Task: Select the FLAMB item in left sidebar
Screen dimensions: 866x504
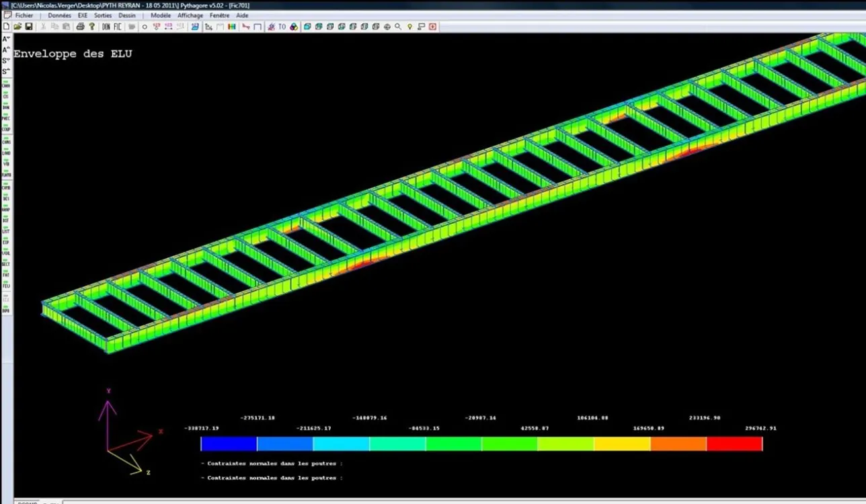Action: coord(6,174)
